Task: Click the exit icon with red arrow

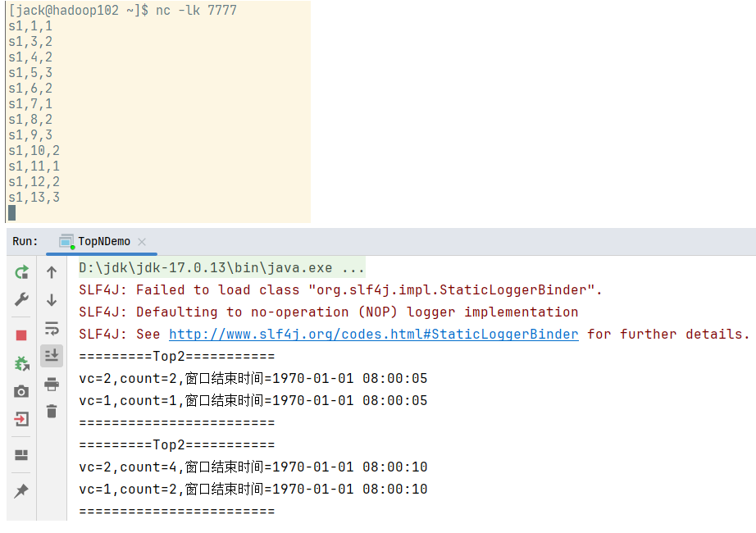Action: (x=21, y=419)
